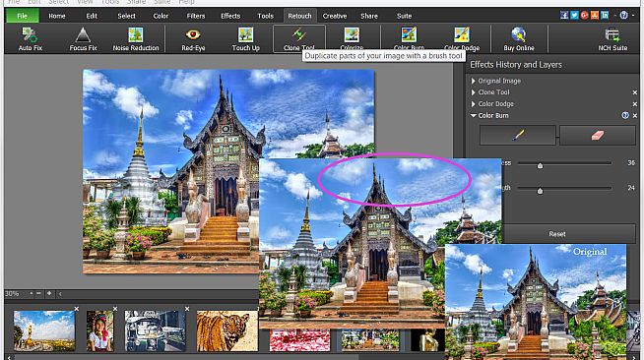Expand the Original Image layer
644x360 pixels.
pyautogui.click(x=473, y=81)
